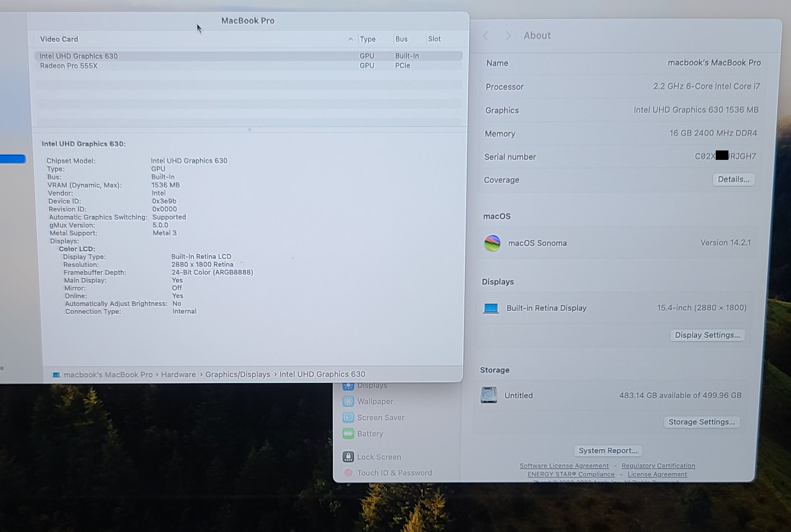Select Radeon Pro 555X row
The width and height of the screenshot is (791, 532).
coord(69,66)
